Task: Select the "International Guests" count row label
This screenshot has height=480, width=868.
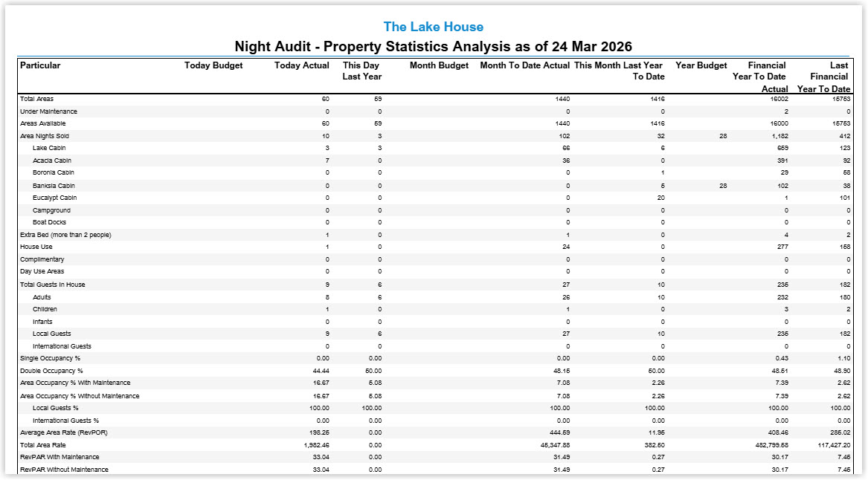Action: tap(62, 346)
